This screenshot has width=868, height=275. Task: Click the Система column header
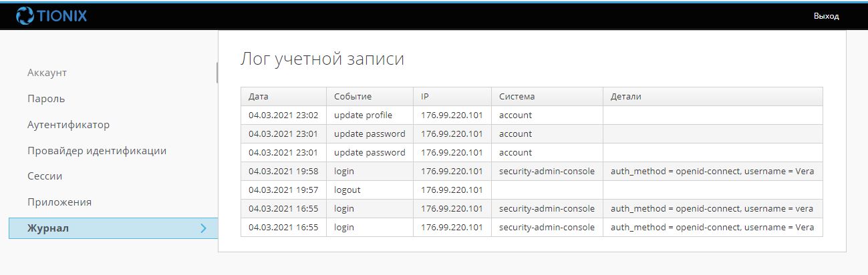tap(517, 97)
